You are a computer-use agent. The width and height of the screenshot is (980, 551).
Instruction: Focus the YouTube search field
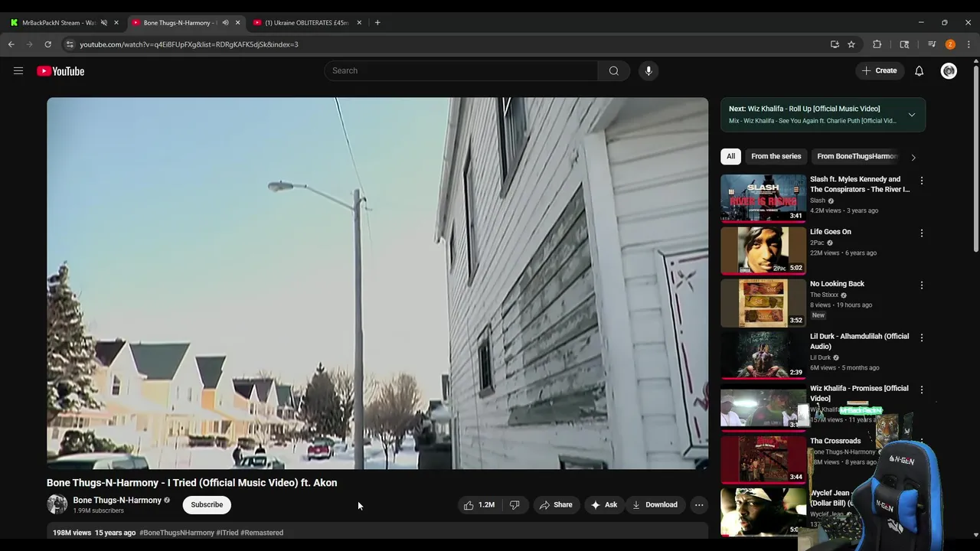point(461,71)
